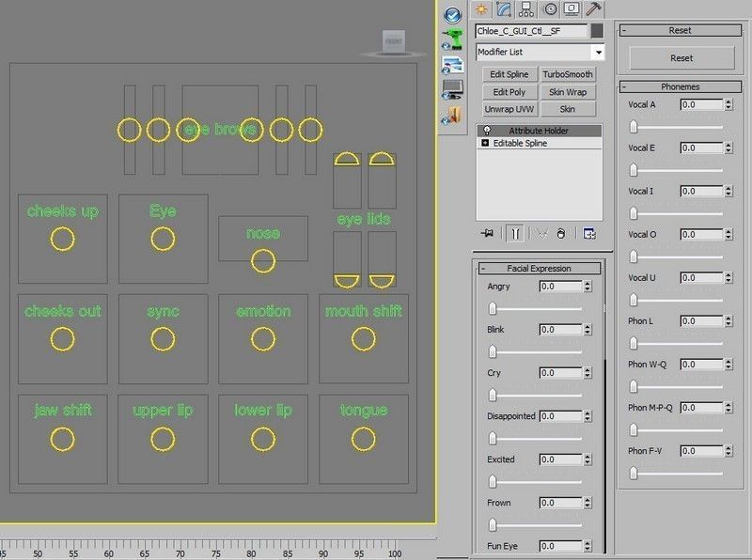752x560 pixels.
Task: Select the lower lip circle control
Action: coord(263,439)
